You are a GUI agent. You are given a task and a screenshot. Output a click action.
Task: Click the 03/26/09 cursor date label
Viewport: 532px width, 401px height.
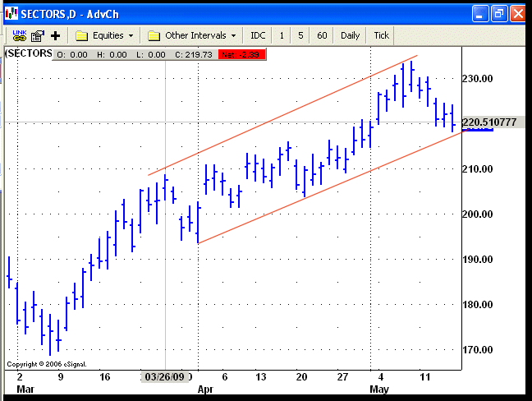164,377
